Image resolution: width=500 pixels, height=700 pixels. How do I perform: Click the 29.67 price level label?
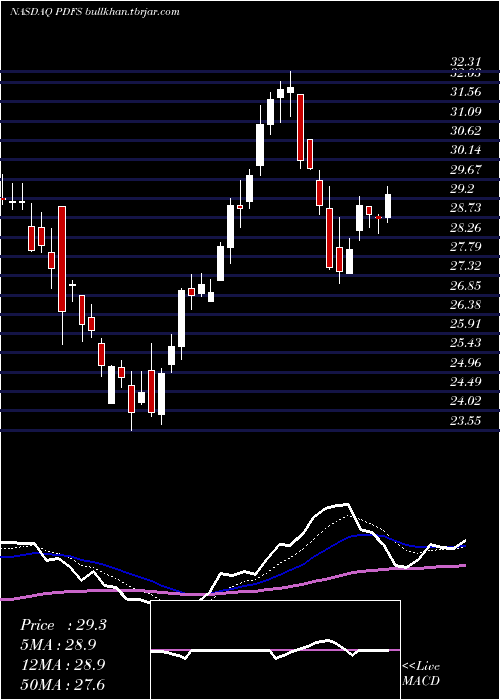pyautogui.click(x=466, y=170)
